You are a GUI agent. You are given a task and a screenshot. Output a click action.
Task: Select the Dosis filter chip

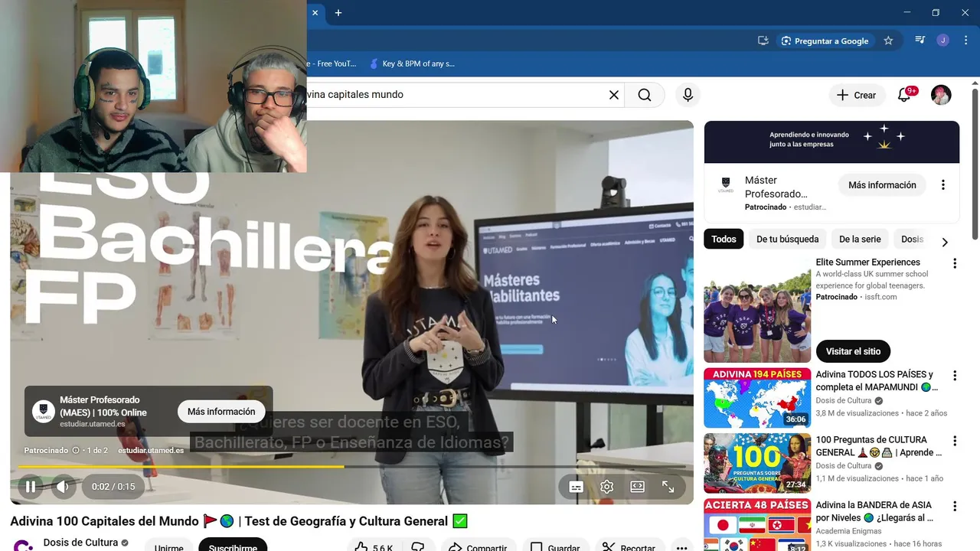click(x=911, y=240)
